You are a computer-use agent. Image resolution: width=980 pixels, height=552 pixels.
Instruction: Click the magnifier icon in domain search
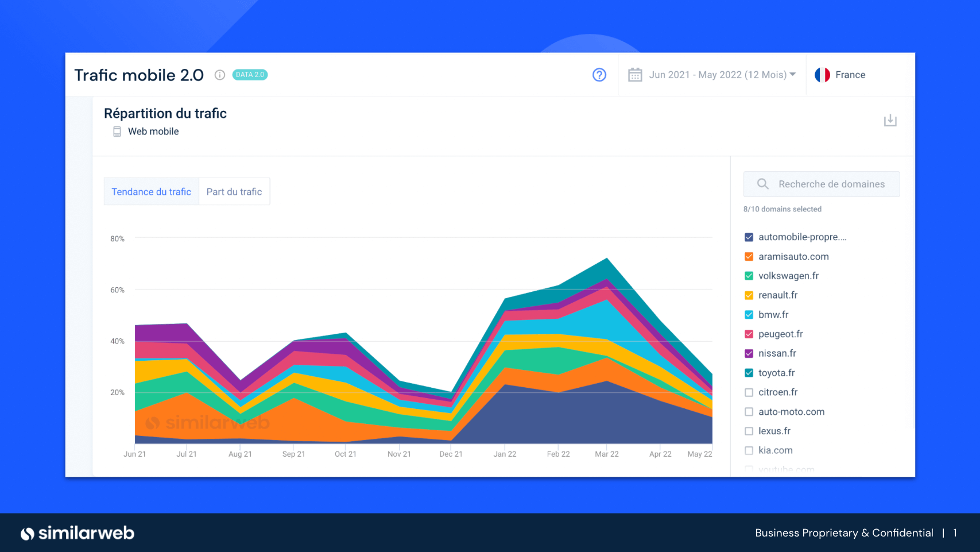click(762, 184)
